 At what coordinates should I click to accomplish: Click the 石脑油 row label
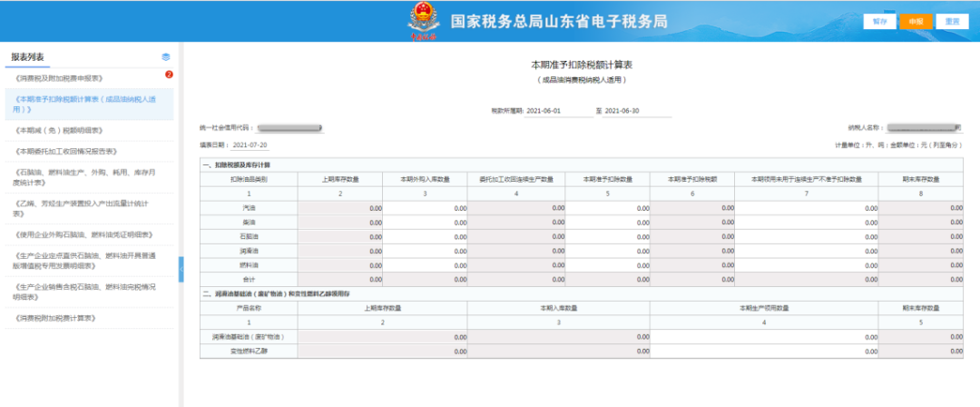click(x=249, y=236)
